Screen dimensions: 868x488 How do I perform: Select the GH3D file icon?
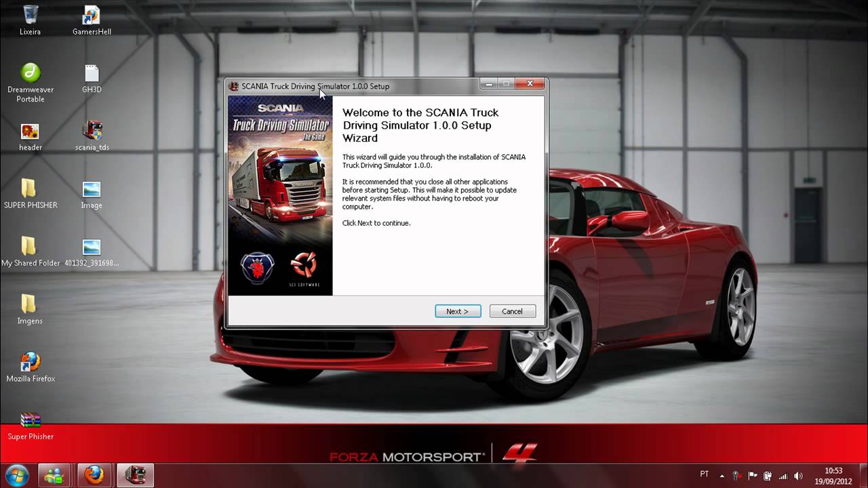(92, 79)
